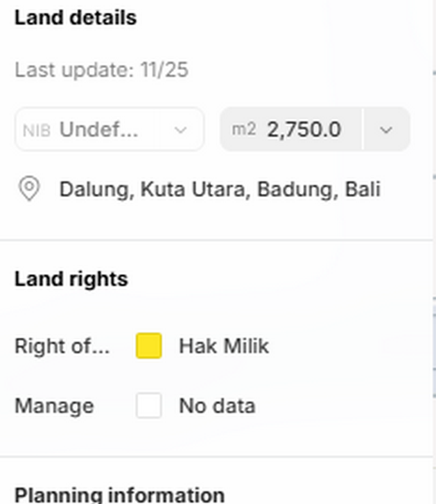Click the NIB prefix label

click(36, 130)
